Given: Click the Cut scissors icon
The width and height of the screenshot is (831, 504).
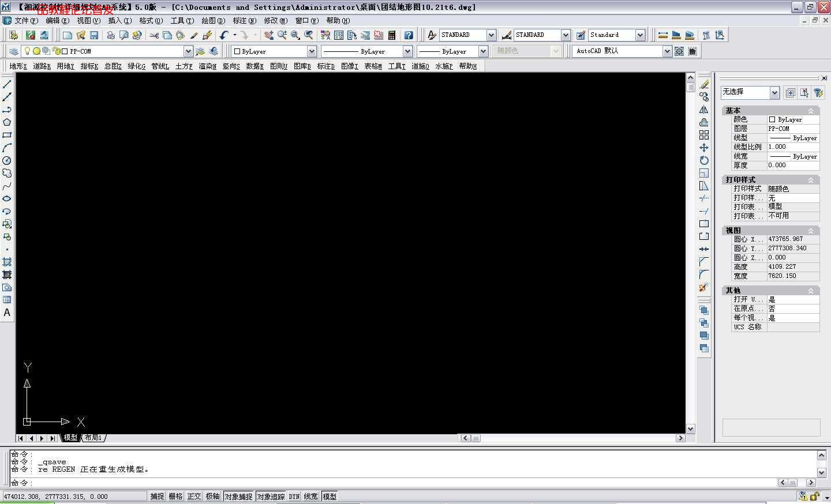Looking at the screenshot, I should click(154, 35).
